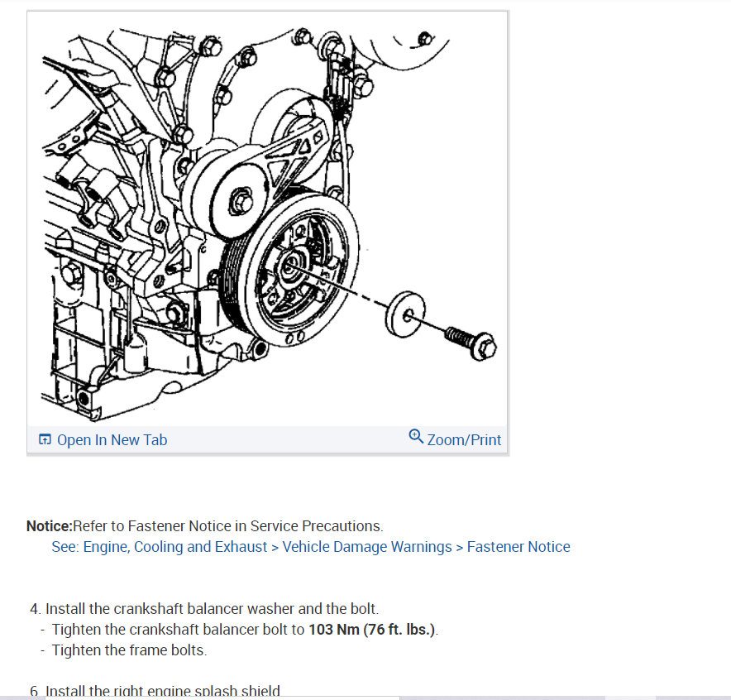Click the crankshaft balancer bolt in diagram
Viewport: 731px width, 700px height.
(x=471, y=343)
